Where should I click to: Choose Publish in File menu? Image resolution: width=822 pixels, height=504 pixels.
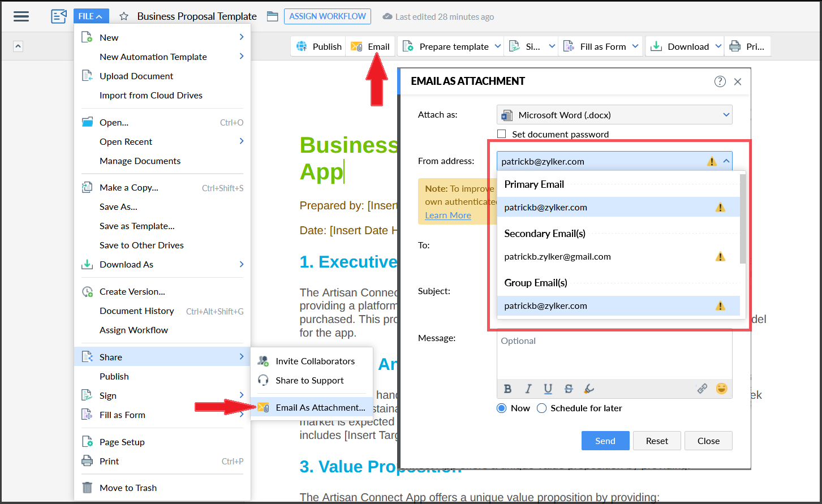pyautogui.click(x=162, y=376)
